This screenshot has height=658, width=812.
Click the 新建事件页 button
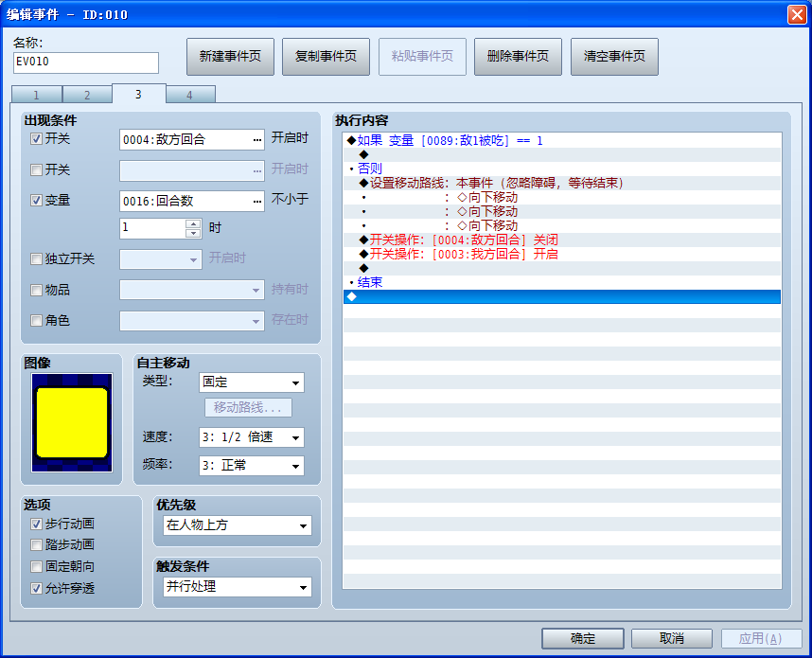coord(230,57)
